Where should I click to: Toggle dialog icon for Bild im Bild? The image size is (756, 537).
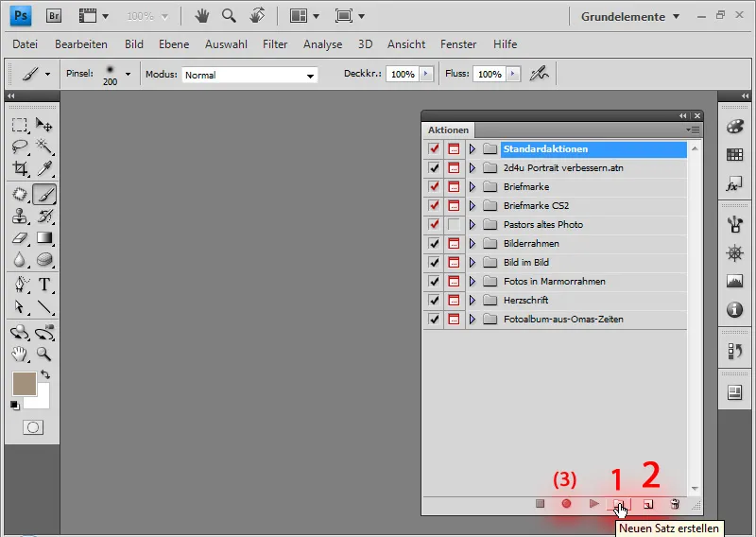[454, 263]
